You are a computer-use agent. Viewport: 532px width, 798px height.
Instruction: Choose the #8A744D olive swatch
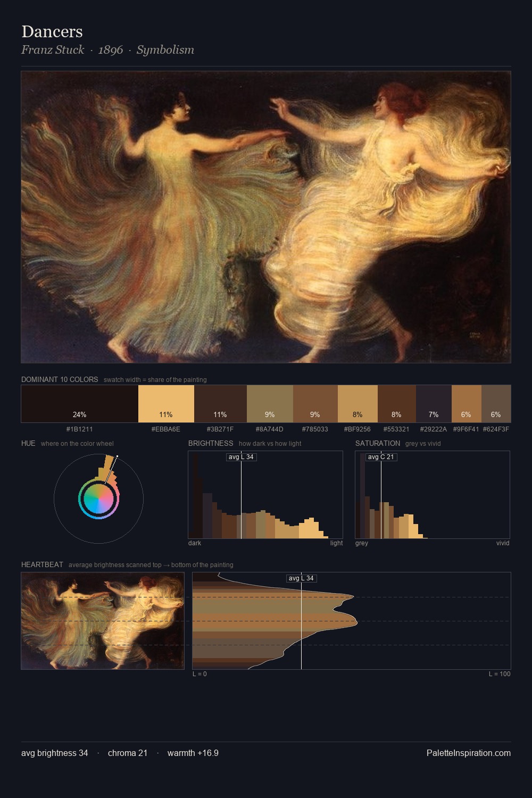coord(270,404)
